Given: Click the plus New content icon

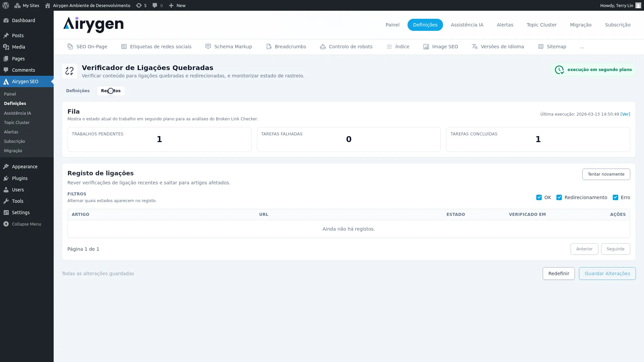Looking at the screenshot, I should [171, 5].
